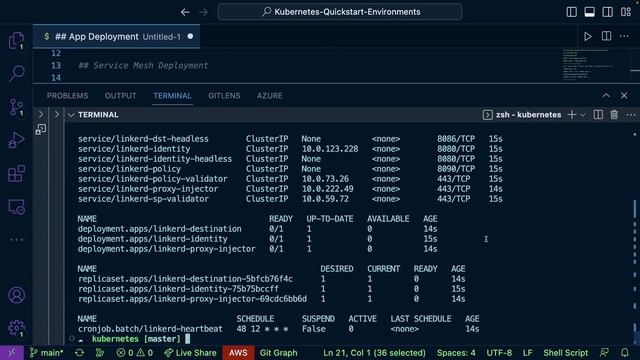Switch to the TERMINAL panel tab
The image size is (640, 360).
point(172,96)
